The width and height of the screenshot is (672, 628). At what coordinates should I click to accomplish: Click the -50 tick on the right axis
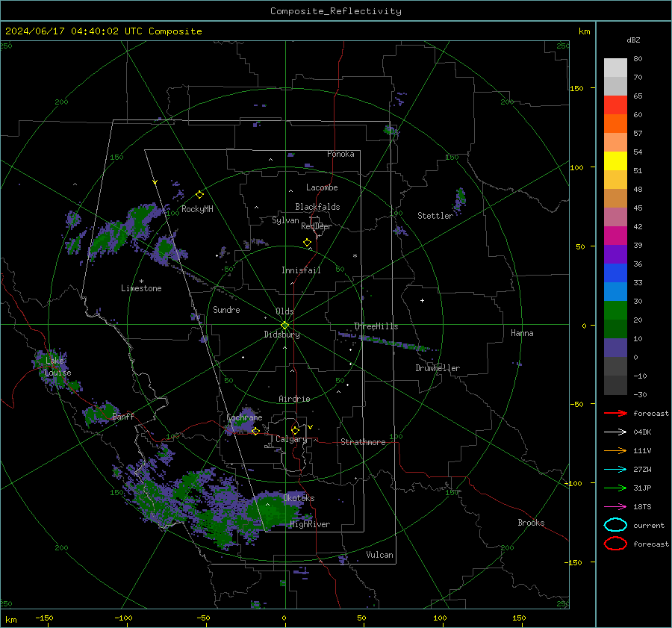pos(579,404)
